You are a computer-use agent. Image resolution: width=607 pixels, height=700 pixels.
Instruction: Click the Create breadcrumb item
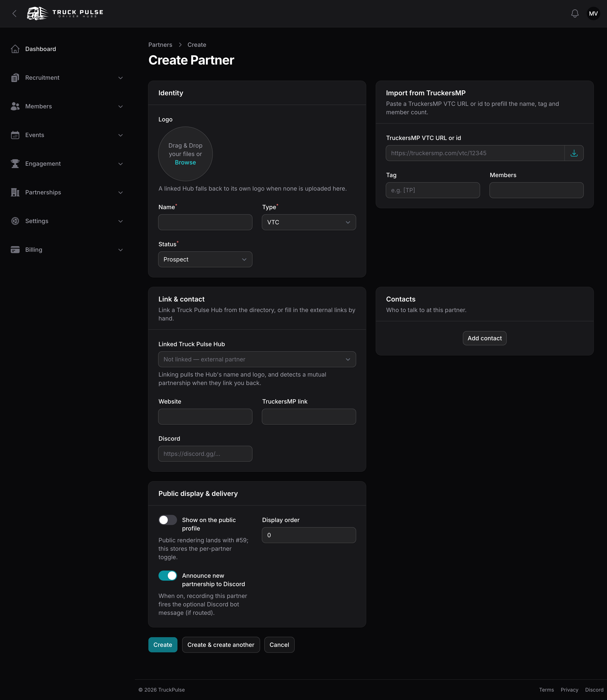pos(197,45)
